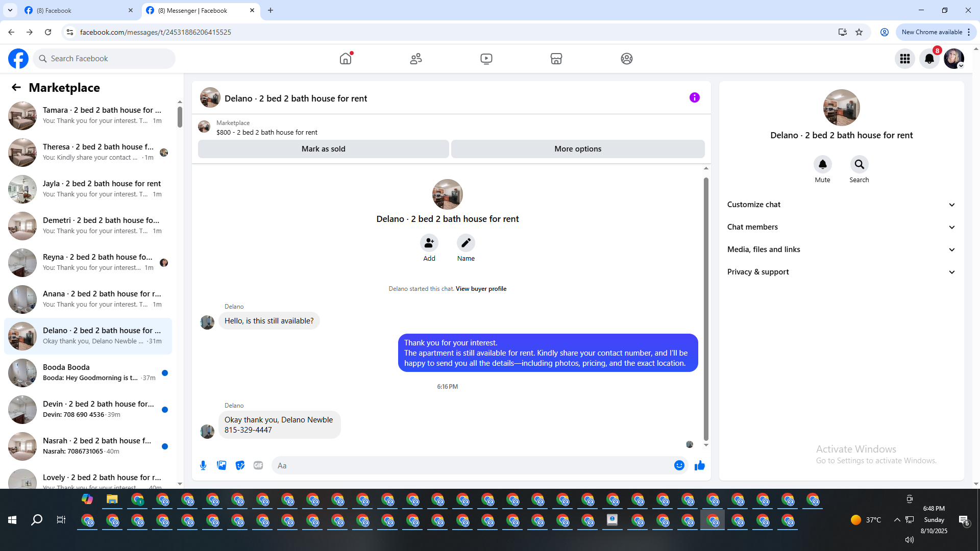
Task: Open the View buyer profile link
Action: click(481, 289)
